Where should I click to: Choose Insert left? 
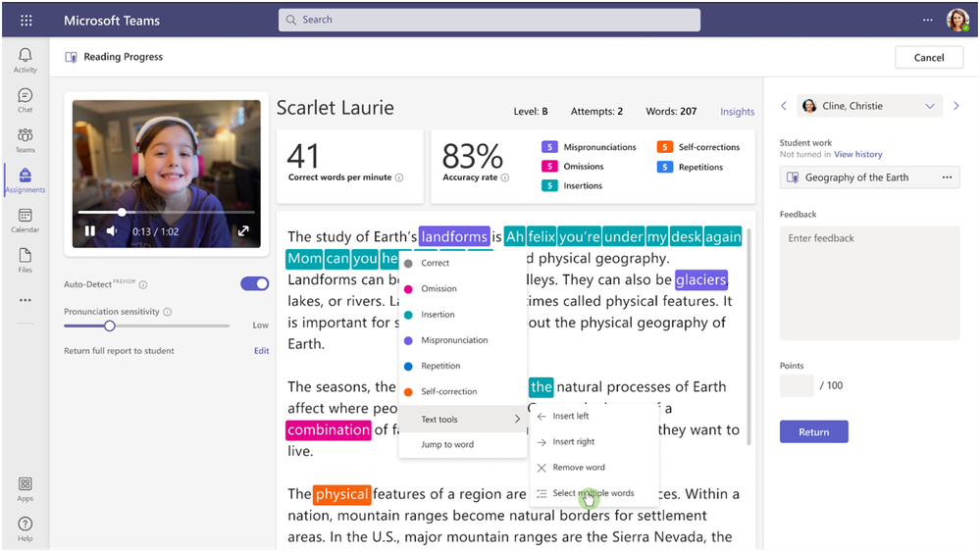[594, 416]
